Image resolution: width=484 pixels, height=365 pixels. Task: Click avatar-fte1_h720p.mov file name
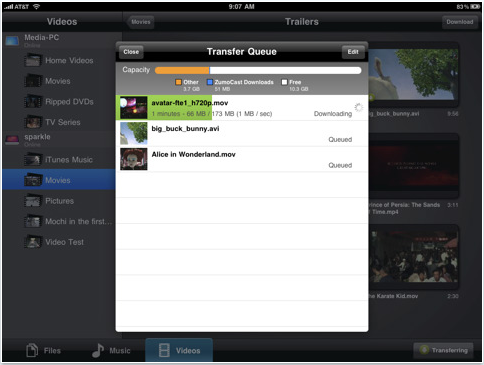[x=190, y=103]
